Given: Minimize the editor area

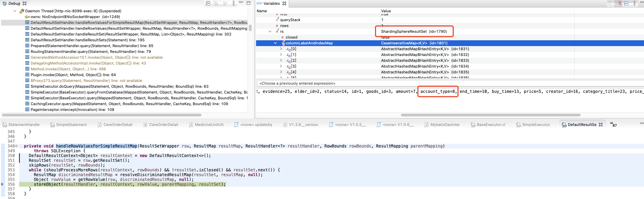Looking at the screenshot, I should [x=642, y=123].
